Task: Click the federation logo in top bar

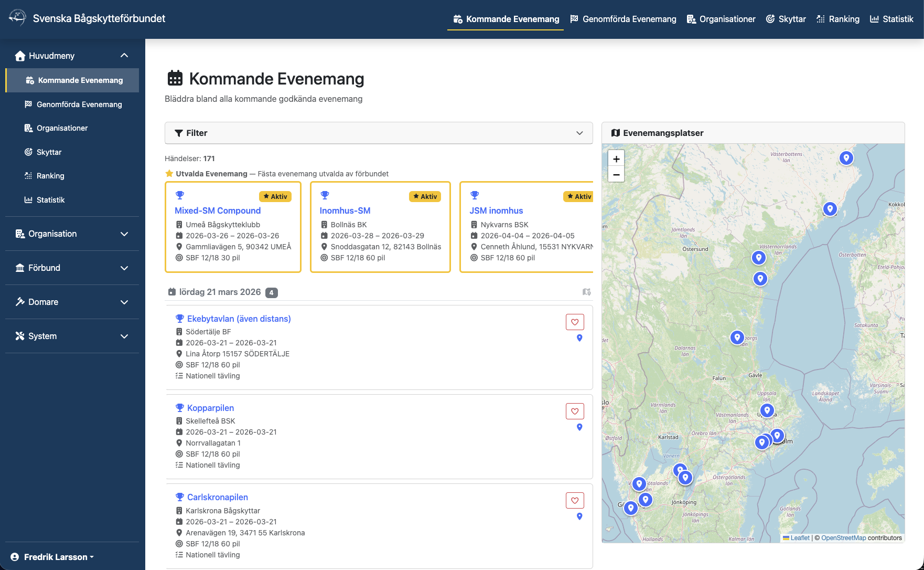Action: tap(17, 18)
